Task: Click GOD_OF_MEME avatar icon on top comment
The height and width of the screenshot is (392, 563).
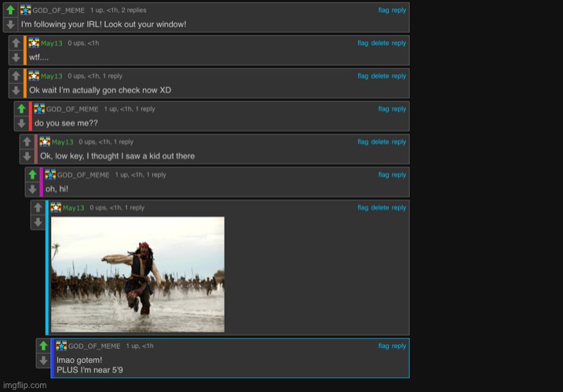Action: point(26,10)
